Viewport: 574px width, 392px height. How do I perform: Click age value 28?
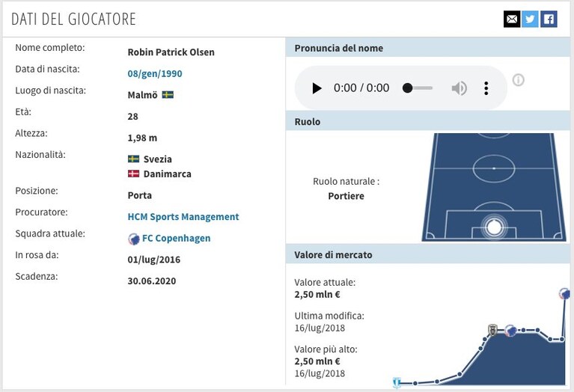coord(133,117)
